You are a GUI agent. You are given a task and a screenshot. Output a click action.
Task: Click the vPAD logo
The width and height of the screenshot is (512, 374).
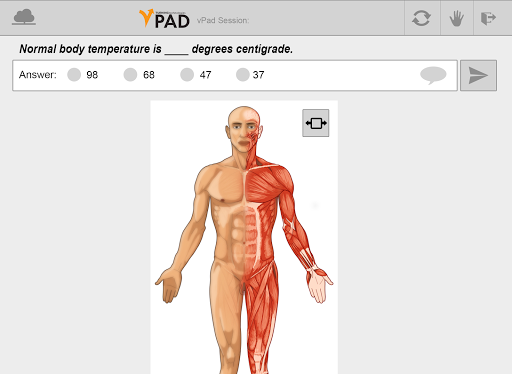click(x=164, y=19)
